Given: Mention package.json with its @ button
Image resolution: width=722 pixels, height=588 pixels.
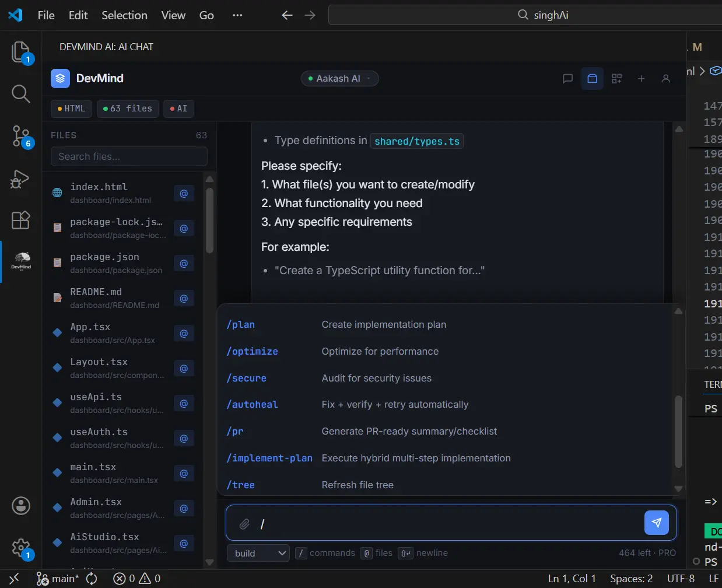Looking at the screenshot, I should (184, 264).
